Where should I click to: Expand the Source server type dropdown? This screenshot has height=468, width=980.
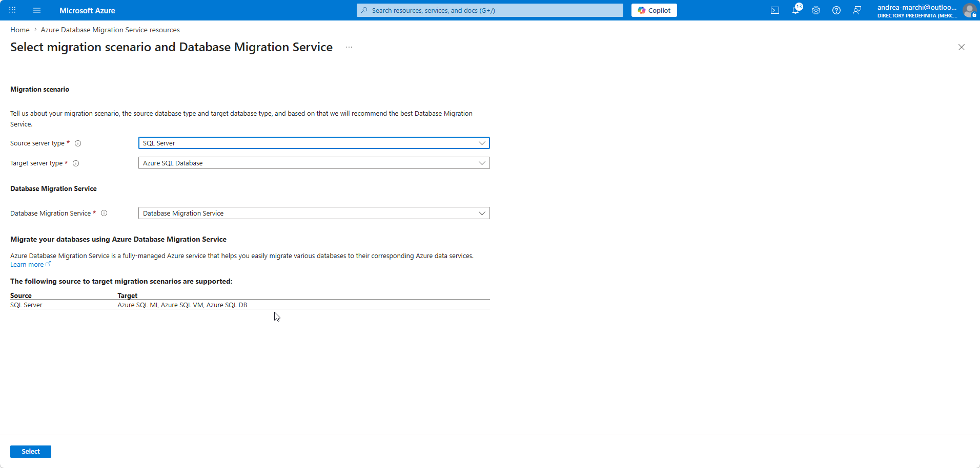click(314, 143)
